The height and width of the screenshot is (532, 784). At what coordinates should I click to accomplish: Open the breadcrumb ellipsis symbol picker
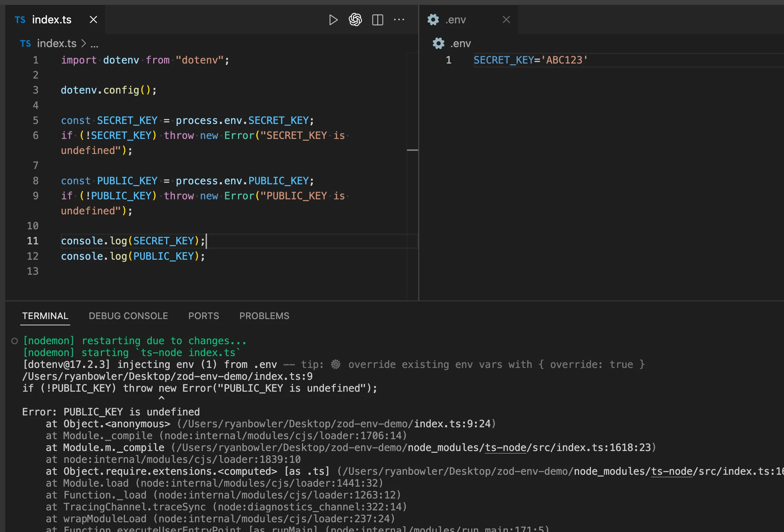tap(94, 44)
